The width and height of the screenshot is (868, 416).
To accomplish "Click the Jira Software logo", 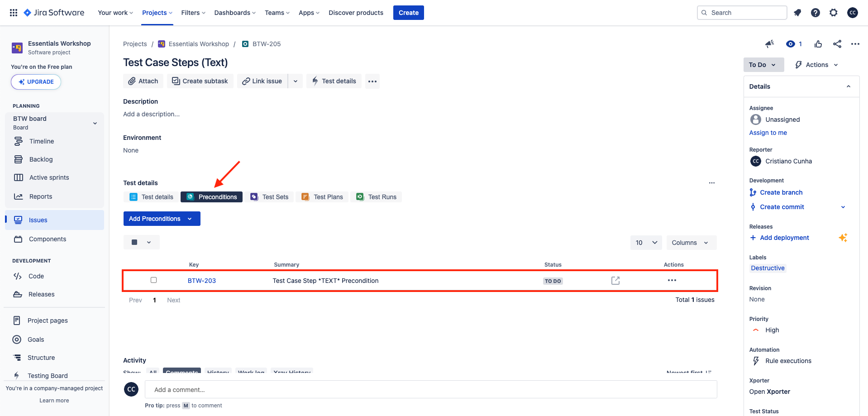I will coord(54,13).
